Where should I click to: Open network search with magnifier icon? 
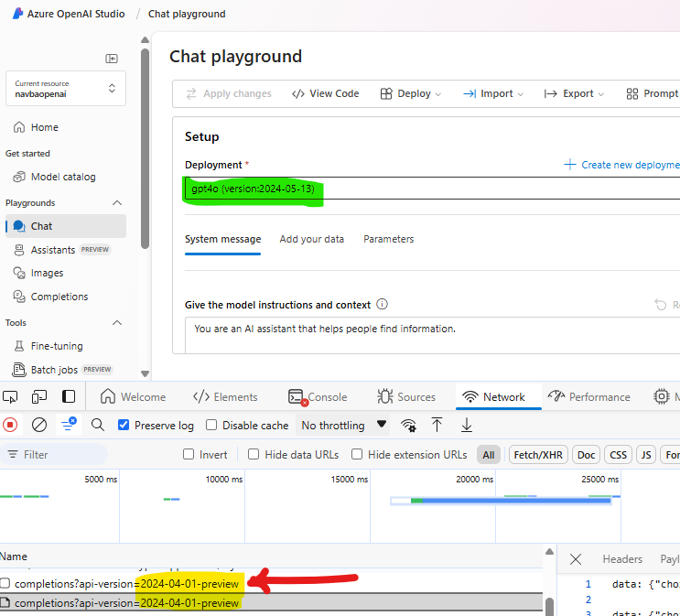98,425
